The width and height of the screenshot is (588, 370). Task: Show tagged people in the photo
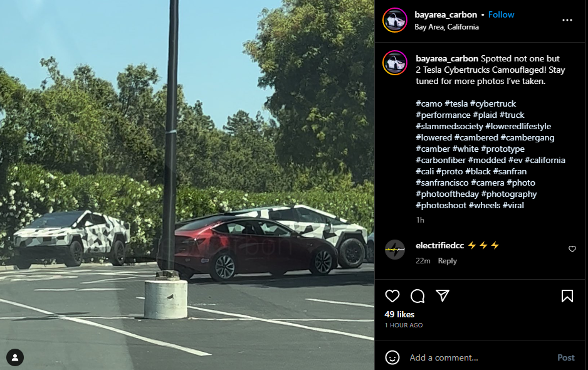point(15,357)
